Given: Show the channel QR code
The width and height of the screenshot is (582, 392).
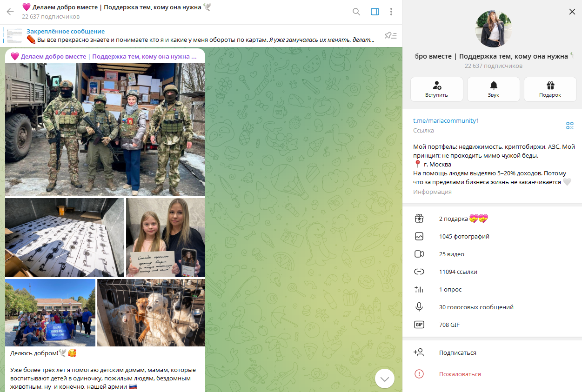Looking at the screenshot, I should (x=570, y=126).
